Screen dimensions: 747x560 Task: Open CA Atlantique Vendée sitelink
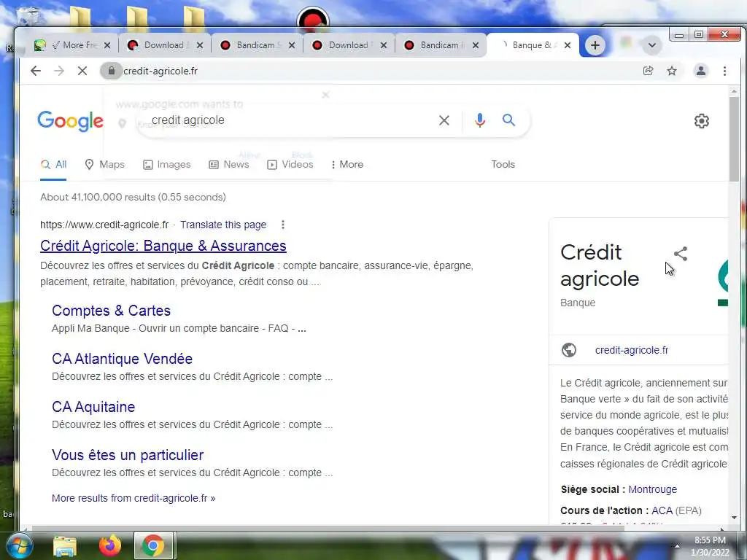[x=122, y=359]
